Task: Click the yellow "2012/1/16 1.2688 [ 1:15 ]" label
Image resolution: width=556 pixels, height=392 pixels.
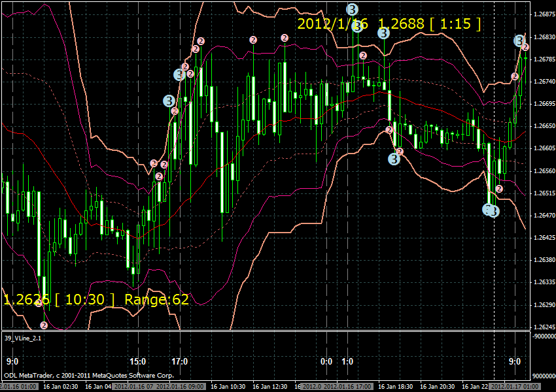Action: coord(389,24)
